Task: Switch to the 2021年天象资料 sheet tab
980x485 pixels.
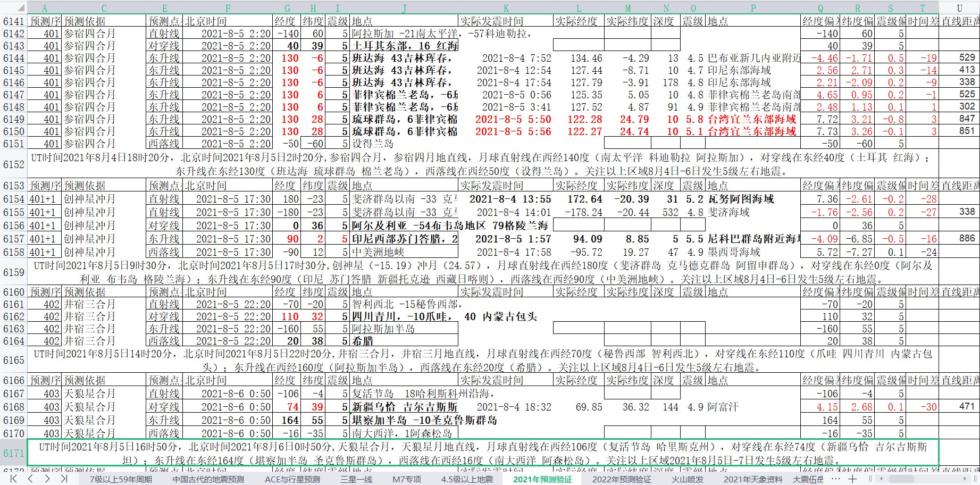Action: click(753, 479)
